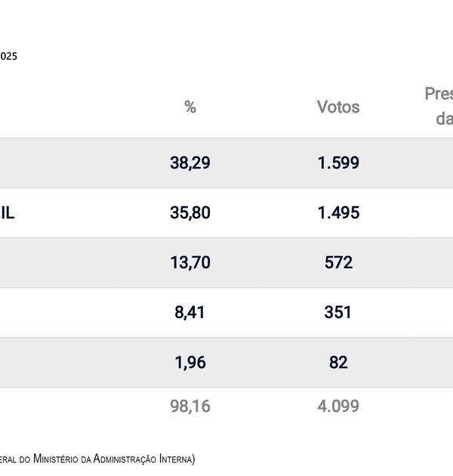The image size is (453, 476).
Task: Click the Votos column header
Action: pos(338,107)
